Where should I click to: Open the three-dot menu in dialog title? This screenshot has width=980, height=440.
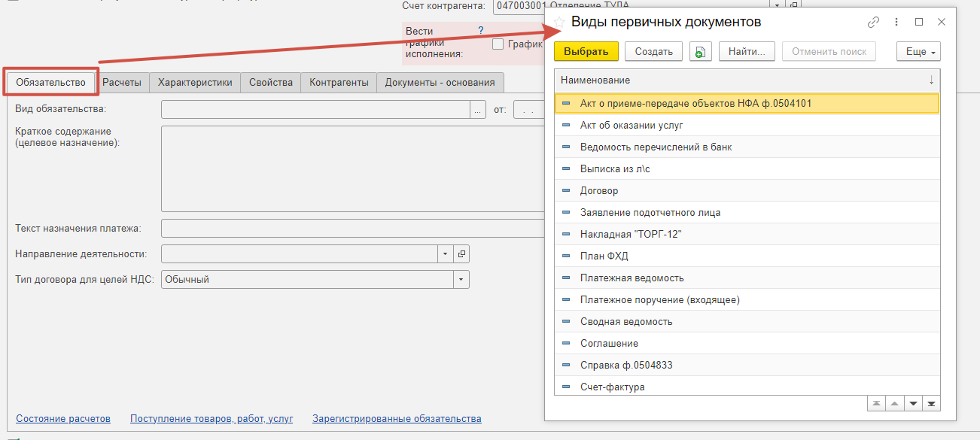[x=896, y=23]
